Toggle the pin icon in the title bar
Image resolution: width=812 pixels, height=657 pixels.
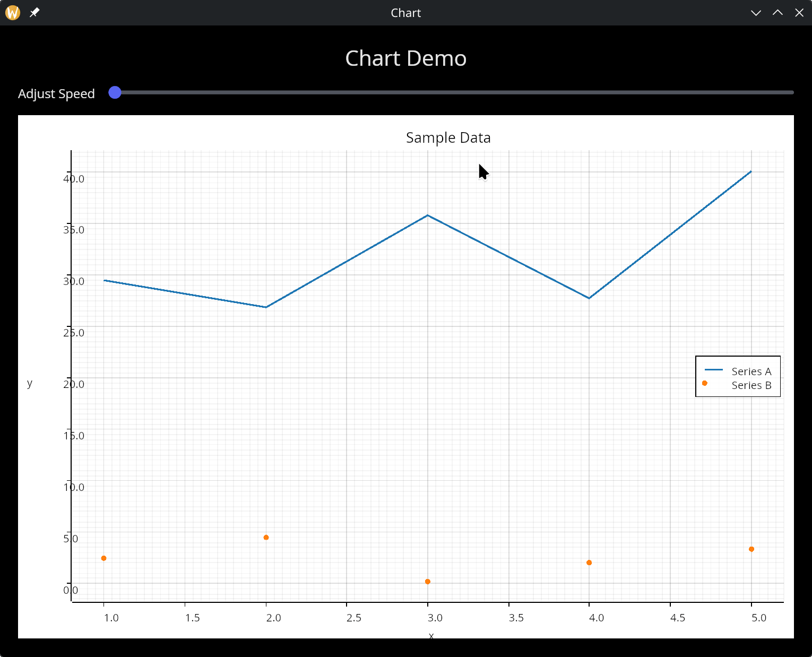pos(34,12)
